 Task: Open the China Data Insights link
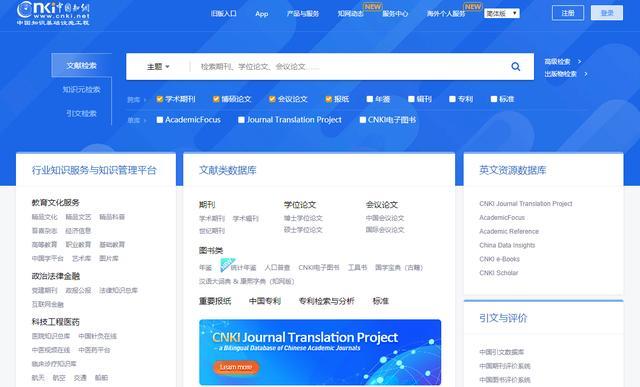tap(507, 245)
